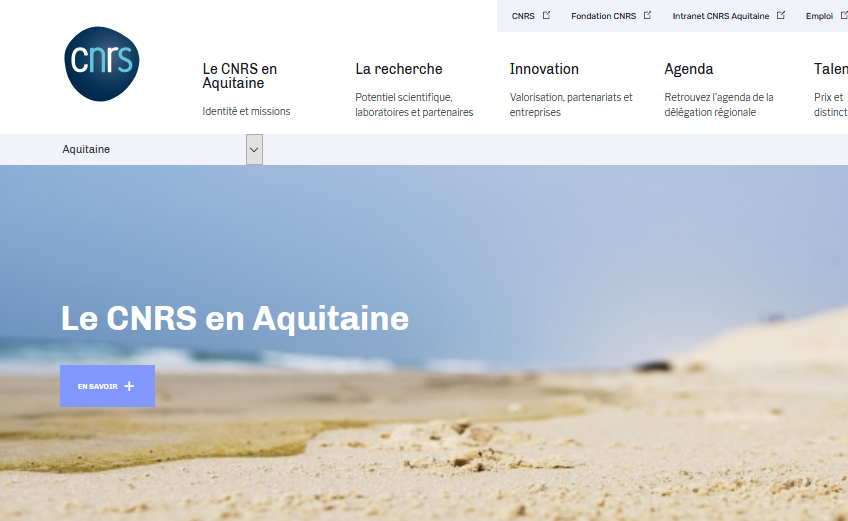Click 'Retrouvez l'agenda de la délégation régionale' text
The image size is (848, 521).
(x=719, y=104)
